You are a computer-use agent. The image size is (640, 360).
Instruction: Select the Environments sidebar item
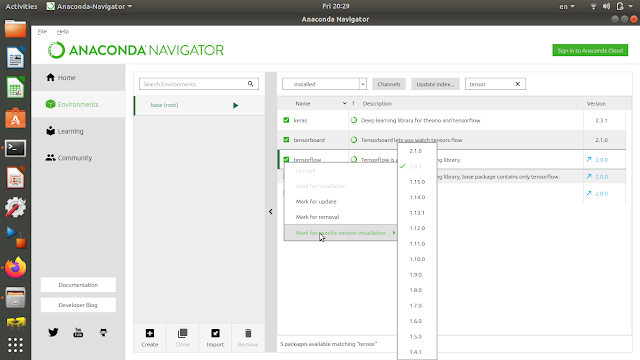78,104
